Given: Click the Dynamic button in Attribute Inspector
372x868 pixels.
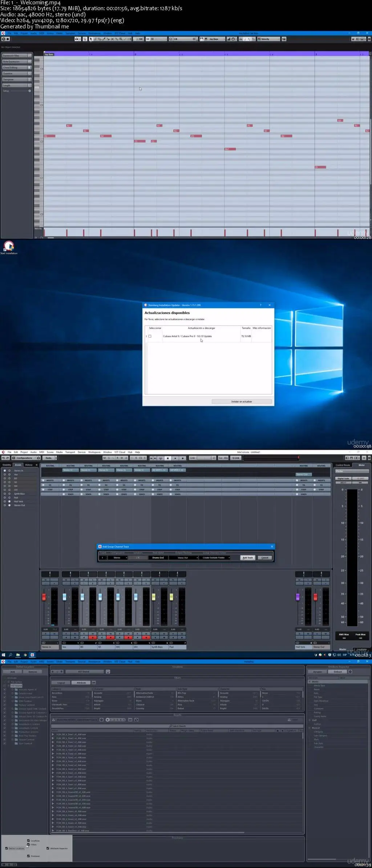Looking at the screenshot, I should click(x=318, y=672).
